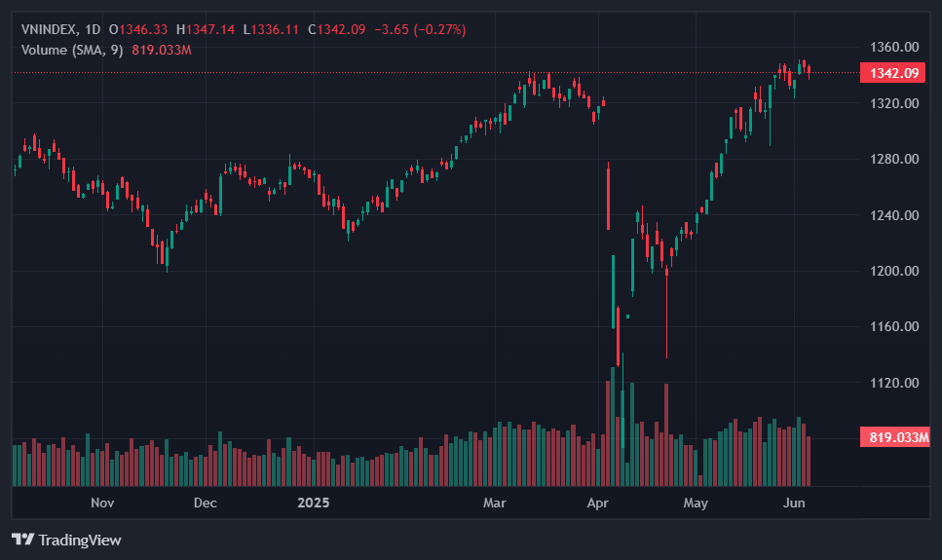Click the 1360.00 price axis label
Viewport: 942px width, 560px height.
pyautogui.click(x=894, y=47)
